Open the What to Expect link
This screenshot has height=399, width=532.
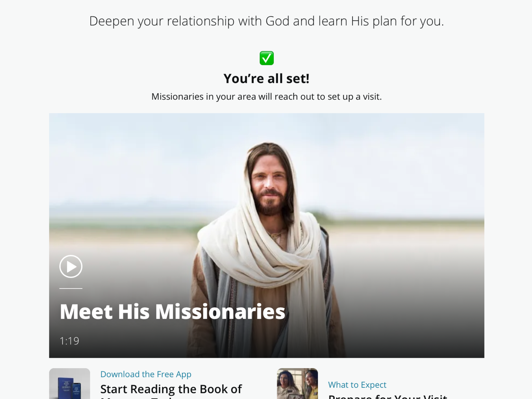(x=357, y=384)
